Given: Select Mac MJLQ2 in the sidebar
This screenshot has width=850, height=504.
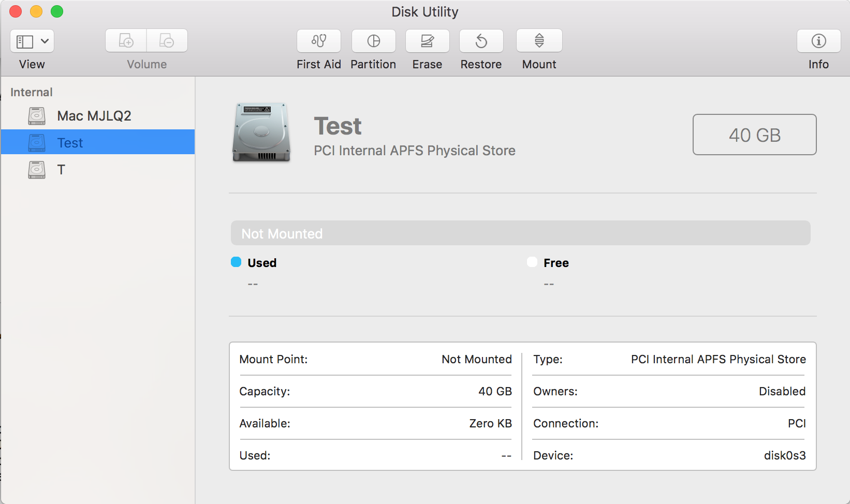Looking at the screenshot, I should 94,116.
